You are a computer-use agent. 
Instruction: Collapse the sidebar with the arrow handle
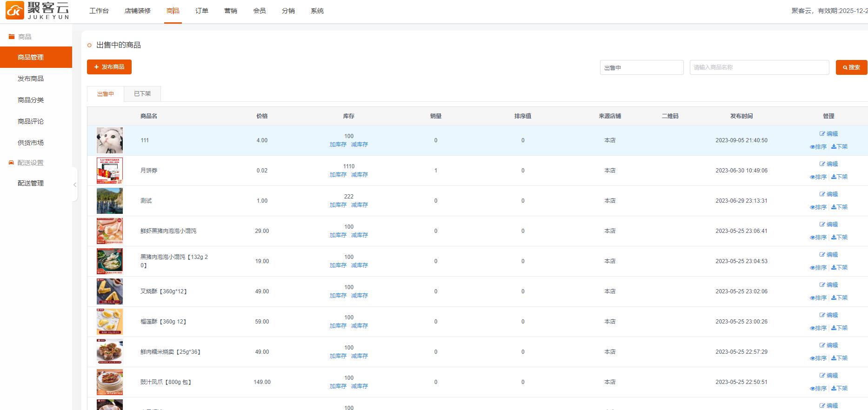point(75,185)
